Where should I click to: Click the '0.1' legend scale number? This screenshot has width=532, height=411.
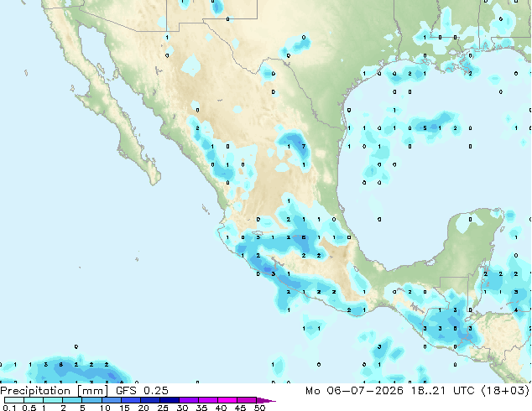(9, 408)
